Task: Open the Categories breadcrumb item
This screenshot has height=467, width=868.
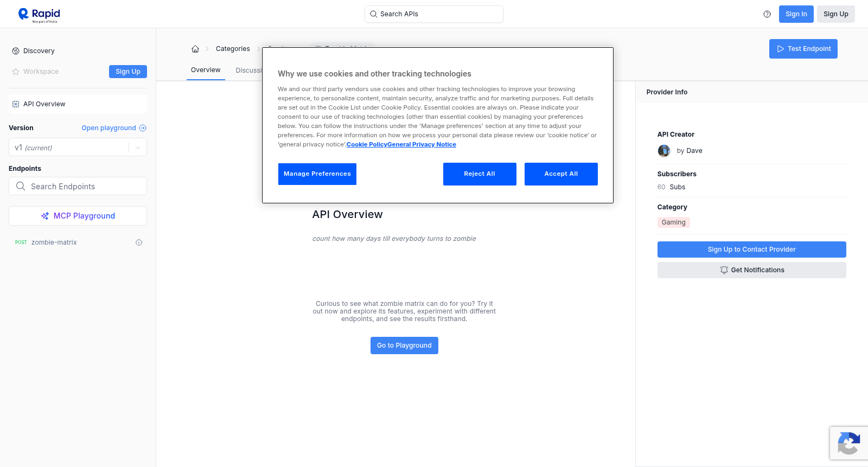Action: (x=233, y=49)
